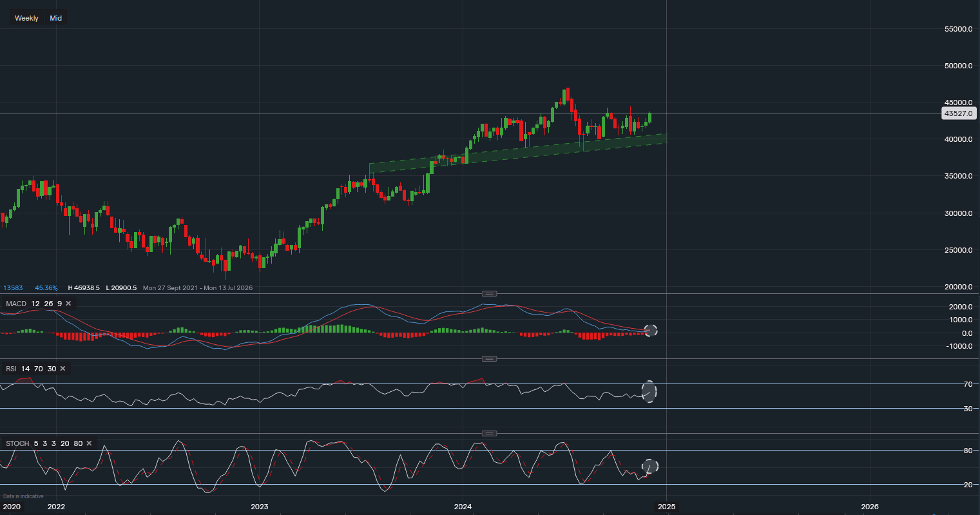Click the current price label 43527.0
The width and height of the screenshot is (980, 515).
tap(958, 113)
